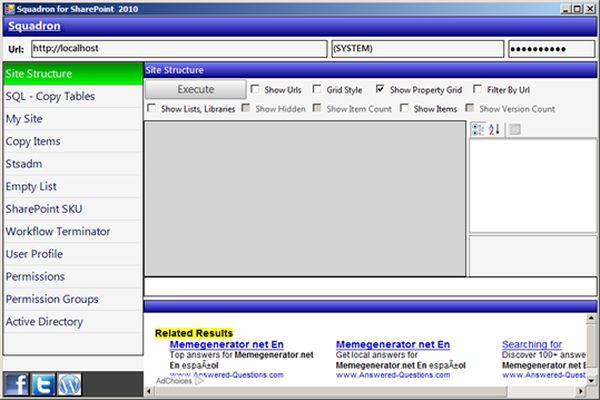Click the Squadron header link
The height and width of the screenshot is (400, 600).
pos(34,26)
